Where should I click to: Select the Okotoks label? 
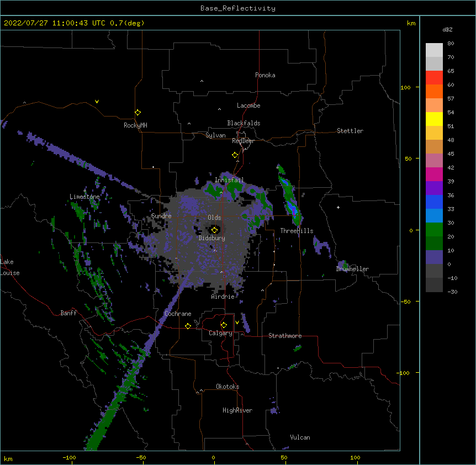[228, 387]
